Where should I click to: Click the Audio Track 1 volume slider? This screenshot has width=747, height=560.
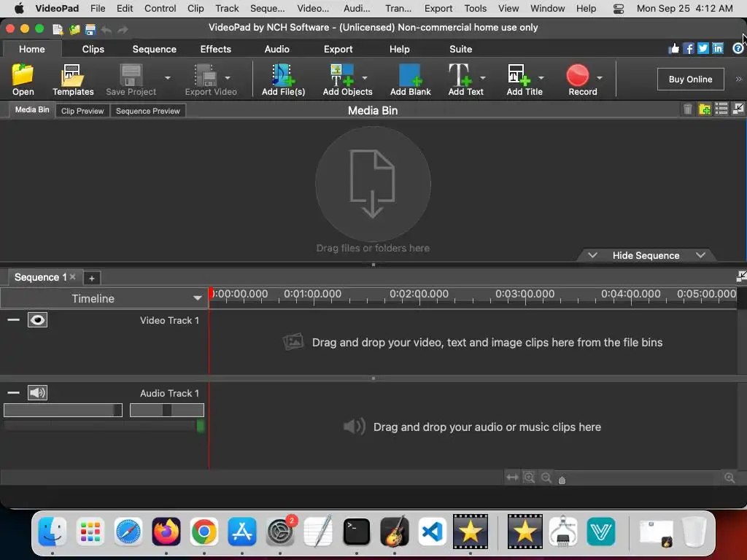click(x=63, y=410)
